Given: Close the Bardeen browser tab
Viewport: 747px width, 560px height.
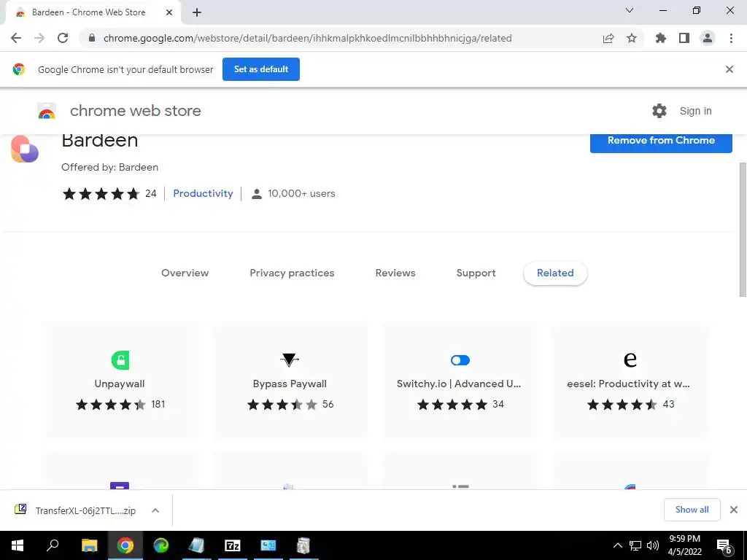Looking at the screenshot, I should [x=169, y=13].
